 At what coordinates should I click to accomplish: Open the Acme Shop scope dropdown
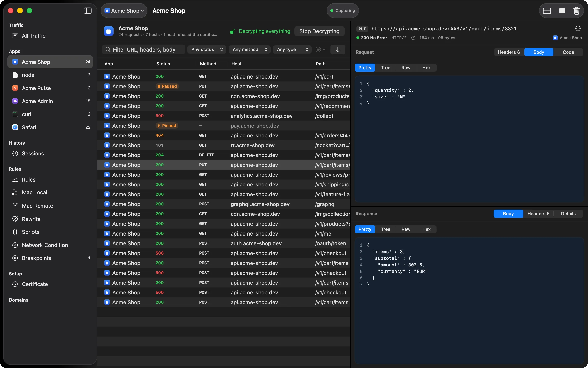(x=124, y=11)
